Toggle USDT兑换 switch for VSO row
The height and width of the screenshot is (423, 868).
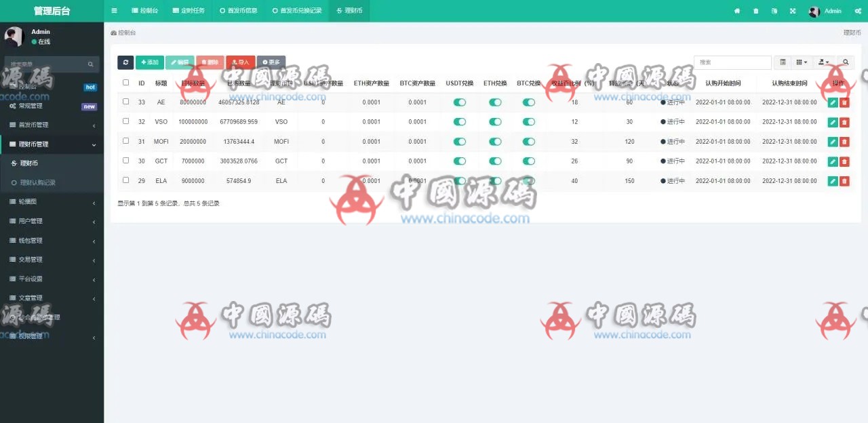[x=460, y=122]
